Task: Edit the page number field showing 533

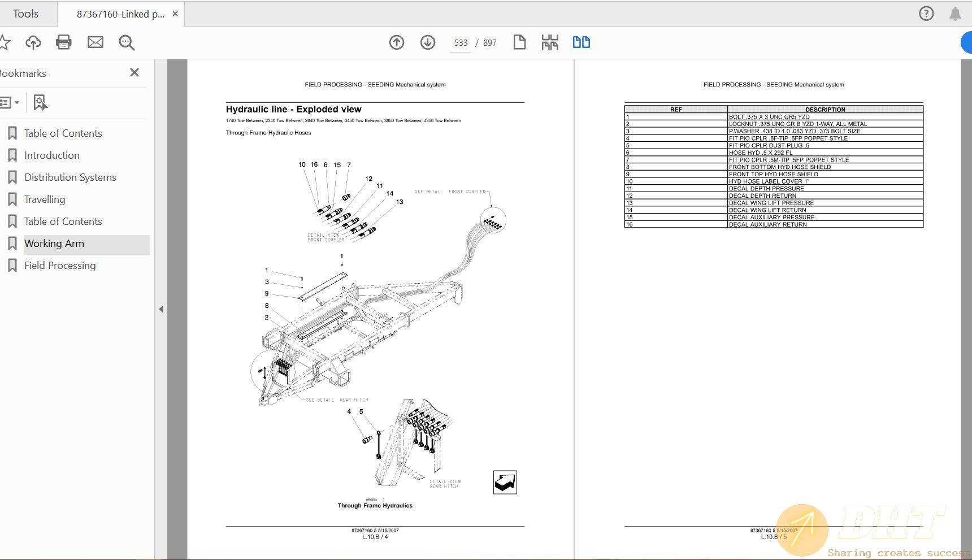Action: click(460, 42)
